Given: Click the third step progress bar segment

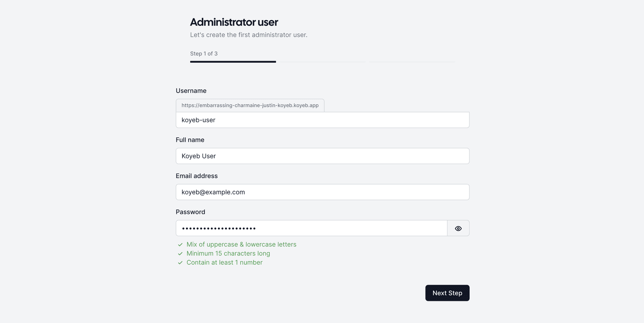Looking at the screenshot, I should pos(412,62).
